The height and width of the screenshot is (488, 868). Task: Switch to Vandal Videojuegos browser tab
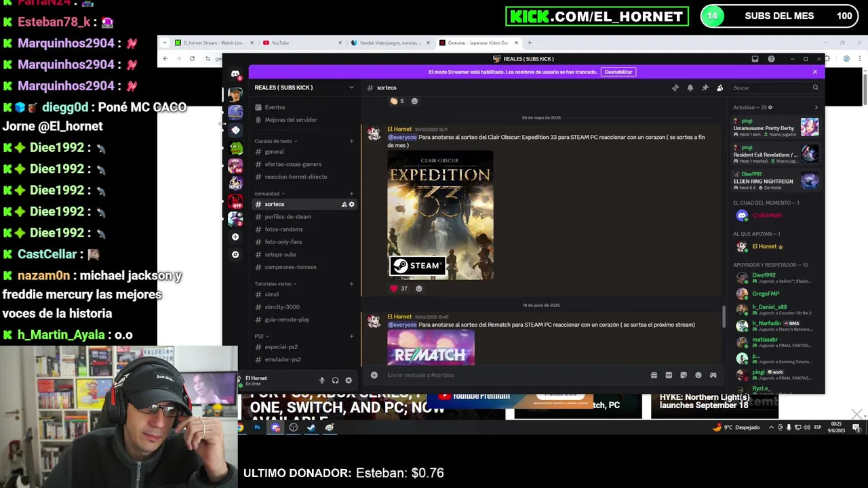pyautogui.click(x=389, y=43)
